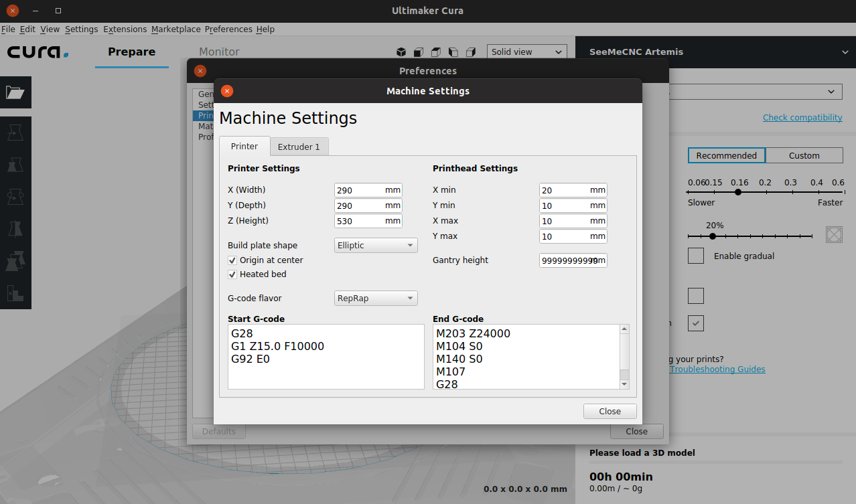Image resolution: width=856 pixels, height=504 pixels.
Task: Switch to the 3D view camera icon
Action: [x=401, y=52]
